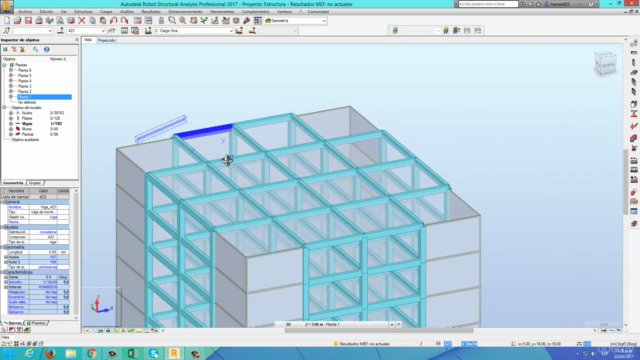Save the project using the floppy disk icon
The width and height of the screenshot is (640, 360).
(28, 20)
